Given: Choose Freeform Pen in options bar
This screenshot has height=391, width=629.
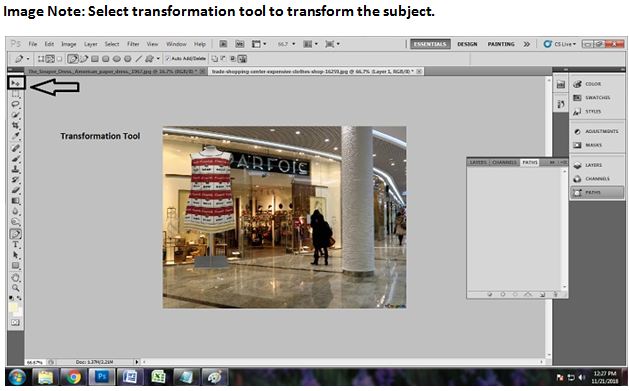Looking at the screenshot, I should [84, 59].
